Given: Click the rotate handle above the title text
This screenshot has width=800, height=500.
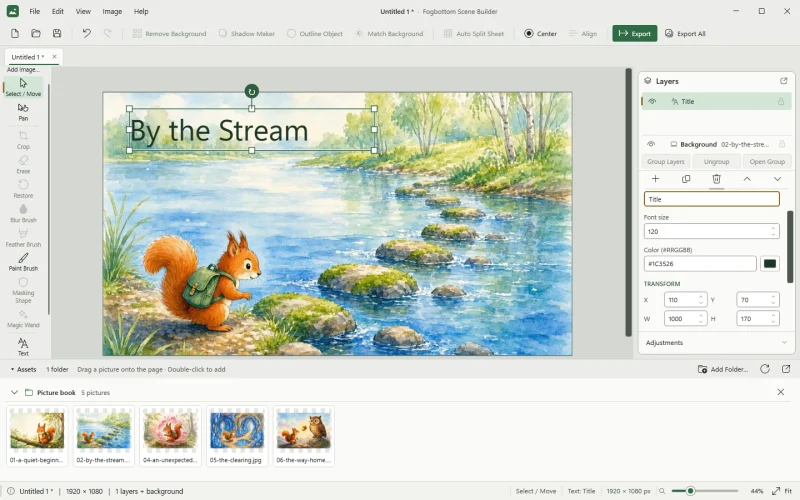Looking at the screenshot, I should [x=252, y=91].
